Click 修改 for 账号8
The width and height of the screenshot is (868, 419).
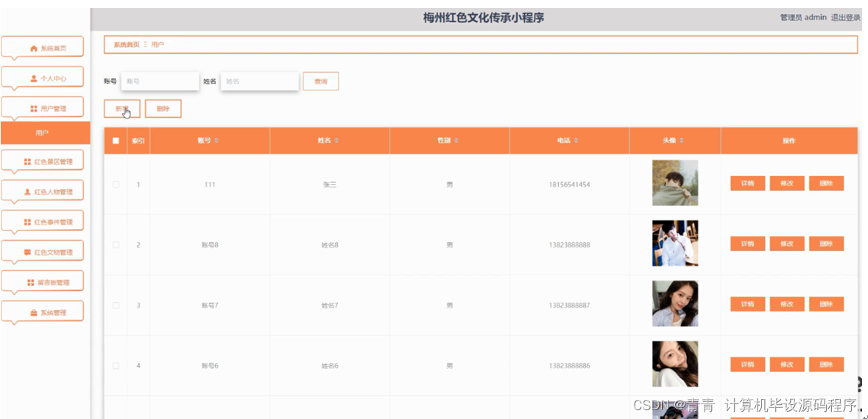tap(787, 244)
